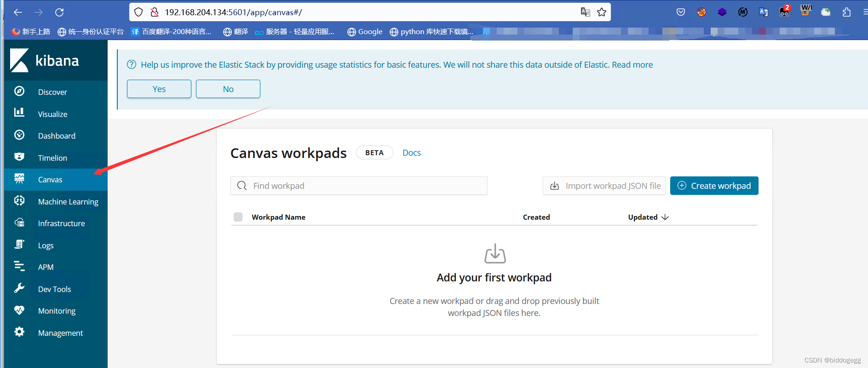Open the Visualize menu item
The width and height of the screenshot is (868, 368).
[x=52, y=114]
